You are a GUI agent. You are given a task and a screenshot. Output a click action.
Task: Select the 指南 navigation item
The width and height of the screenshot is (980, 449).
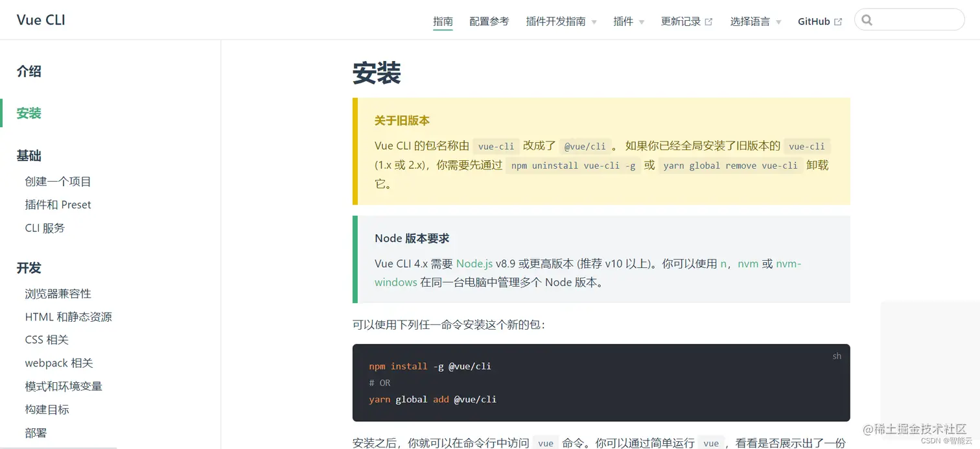pyautogui.click(x=443, y=21)
